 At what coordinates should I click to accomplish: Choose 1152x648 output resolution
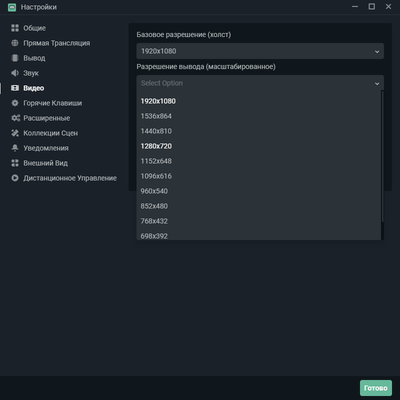(x=258, y=161)
